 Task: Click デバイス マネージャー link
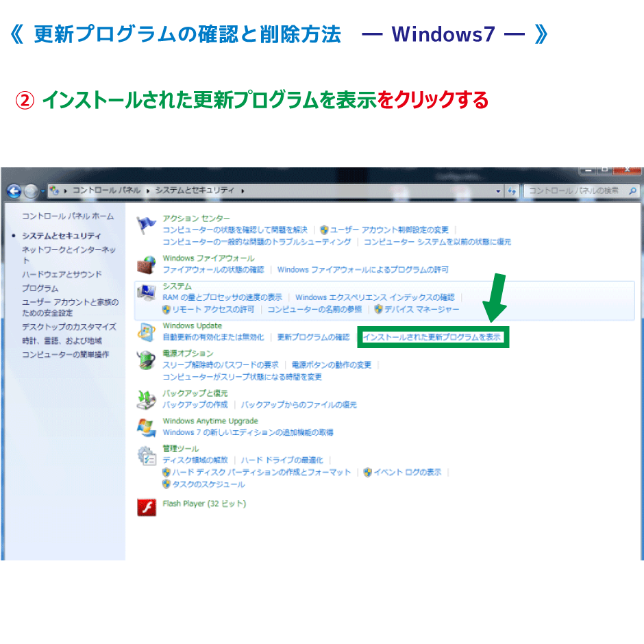422,309
